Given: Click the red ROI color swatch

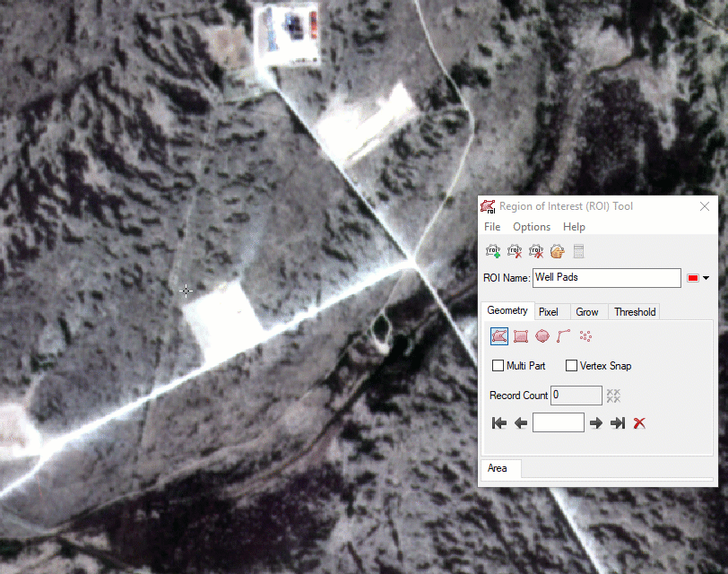Looking at the screenshot, I should pos(693,279).
